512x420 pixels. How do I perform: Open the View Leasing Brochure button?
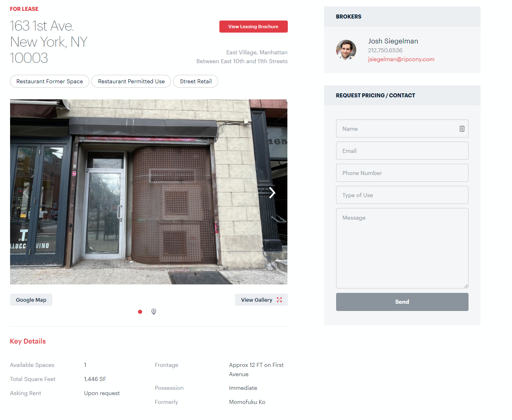tap(254, 27)
